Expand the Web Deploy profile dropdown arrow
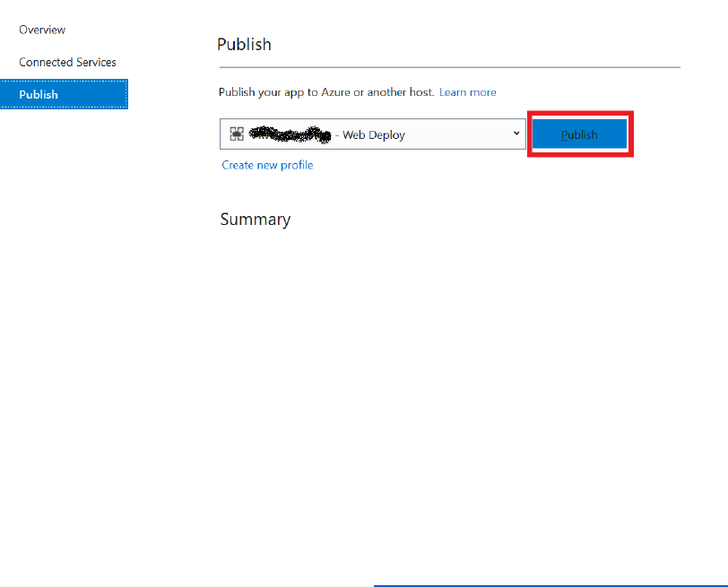This screenshot has width=728, height=587. point(516,134)
